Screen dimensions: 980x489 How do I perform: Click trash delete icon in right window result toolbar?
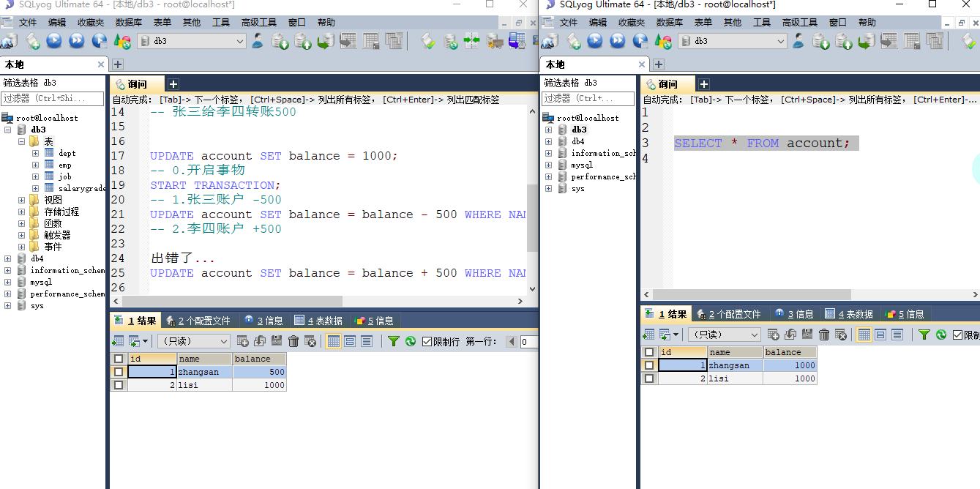click(824, 335)
